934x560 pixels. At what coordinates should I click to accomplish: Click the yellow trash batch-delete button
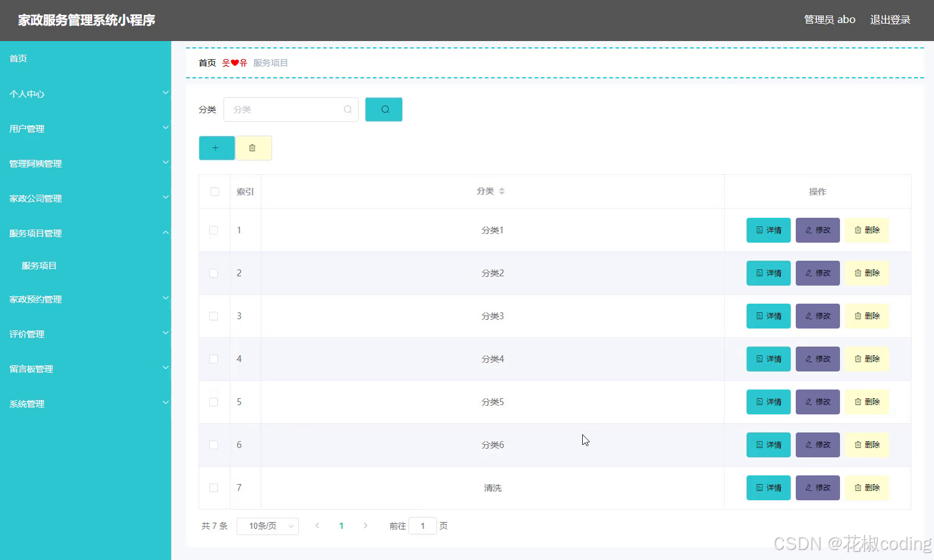coord(253,148)
